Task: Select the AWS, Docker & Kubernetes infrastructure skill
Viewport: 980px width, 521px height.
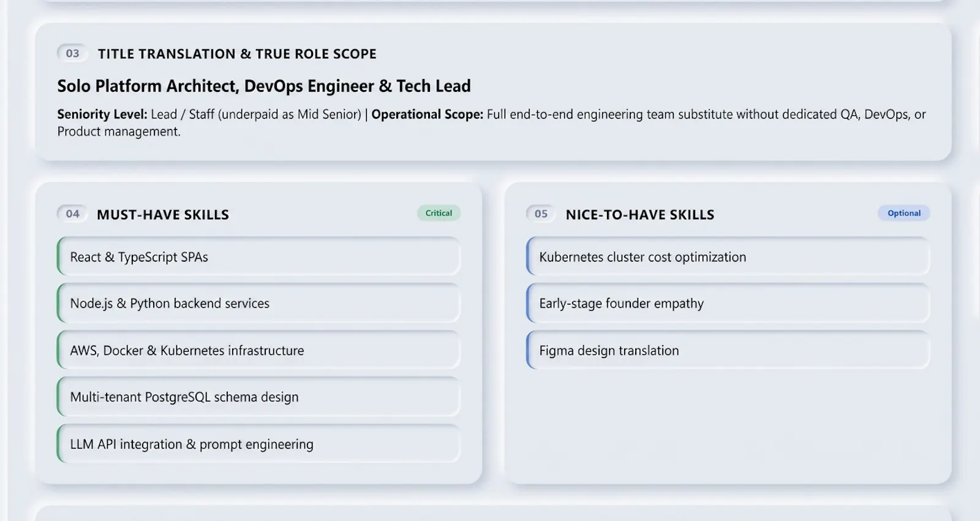Action: [x=258, y=351]
